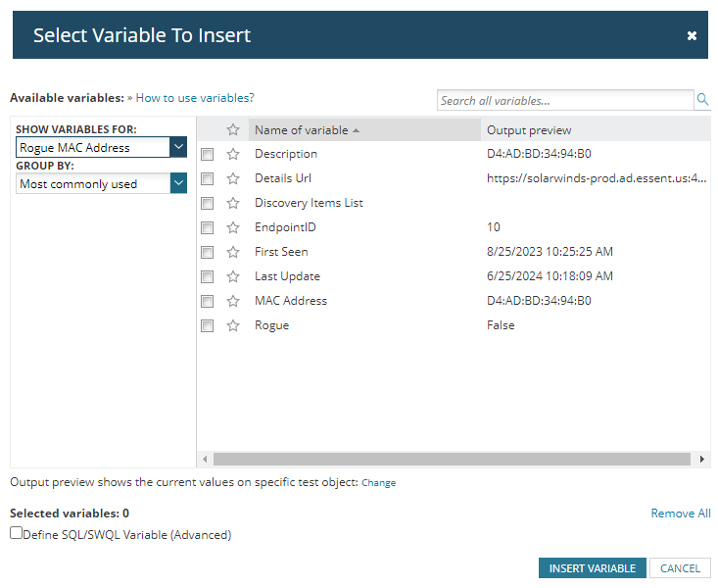The height and width of the screenshot is (588, 718).
Task: Click the Details Url variable name
Action: (x=283, y=178)
